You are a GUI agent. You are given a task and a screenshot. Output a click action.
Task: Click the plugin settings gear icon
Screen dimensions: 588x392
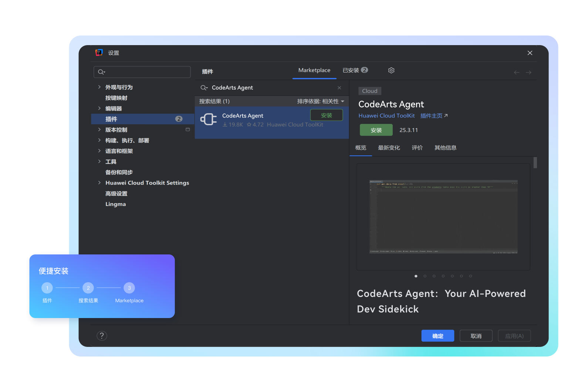coord(391,70)
